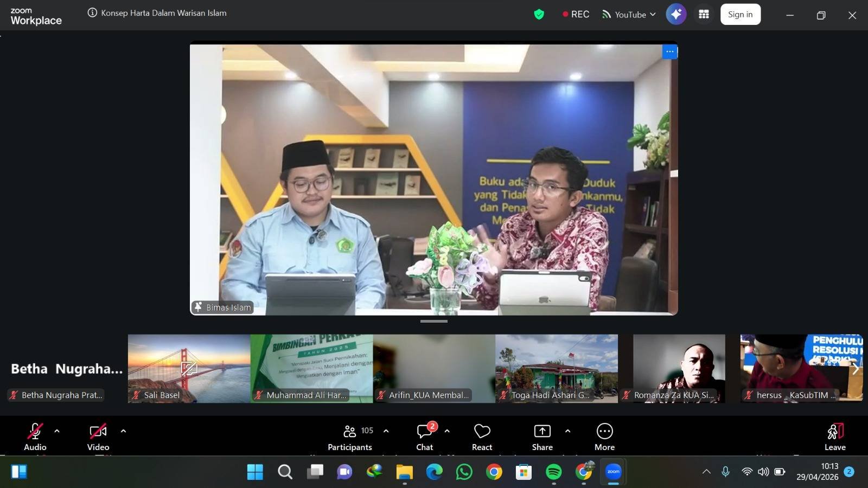Image resolution: width=868 pixels, height=488 pixels.
Task: Expand the video settings chevron
Action: coord(123,431)
